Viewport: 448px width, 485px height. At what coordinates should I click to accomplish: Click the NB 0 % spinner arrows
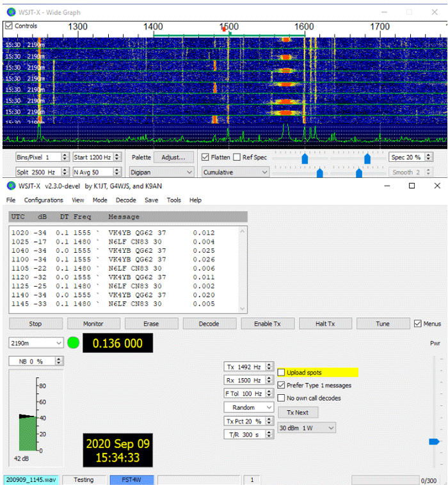[x=59, y=361]
